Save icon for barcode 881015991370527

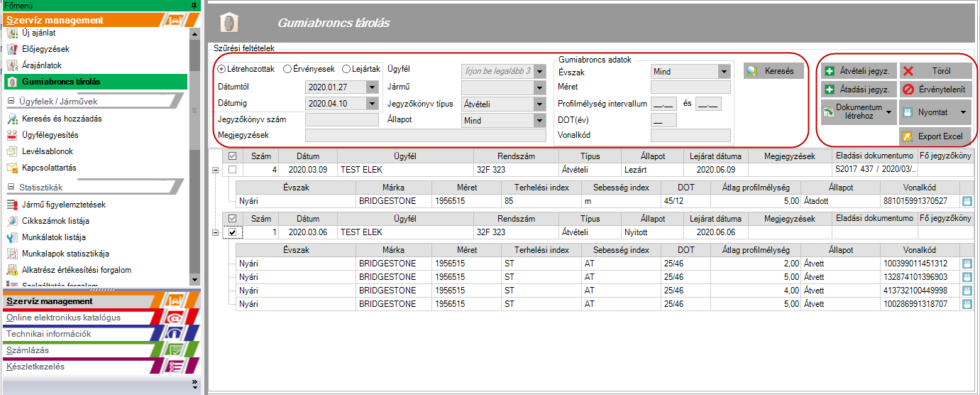(966, 201)
